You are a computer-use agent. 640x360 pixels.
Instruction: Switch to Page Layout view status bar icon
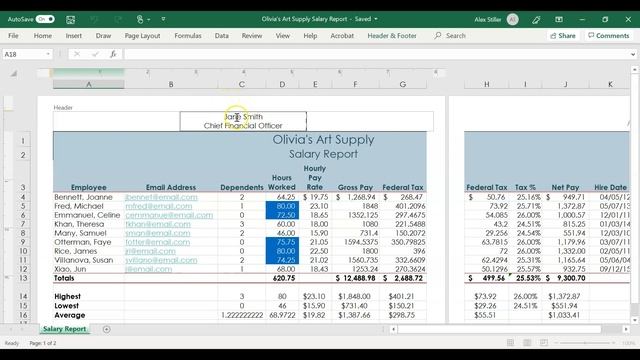[527, 343]
